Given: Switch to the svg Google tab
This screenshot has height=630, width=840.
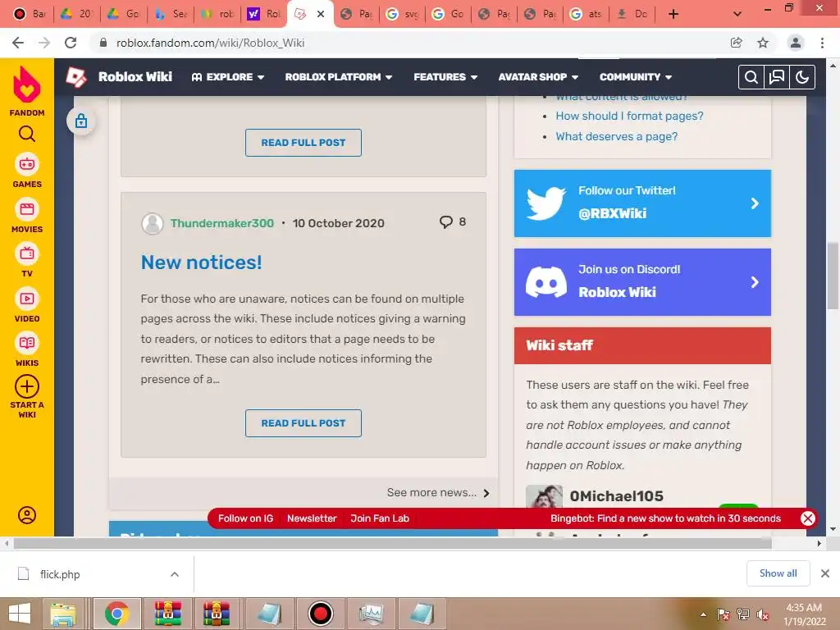Looking at the screenshot, I should click(x=402, y=14).
